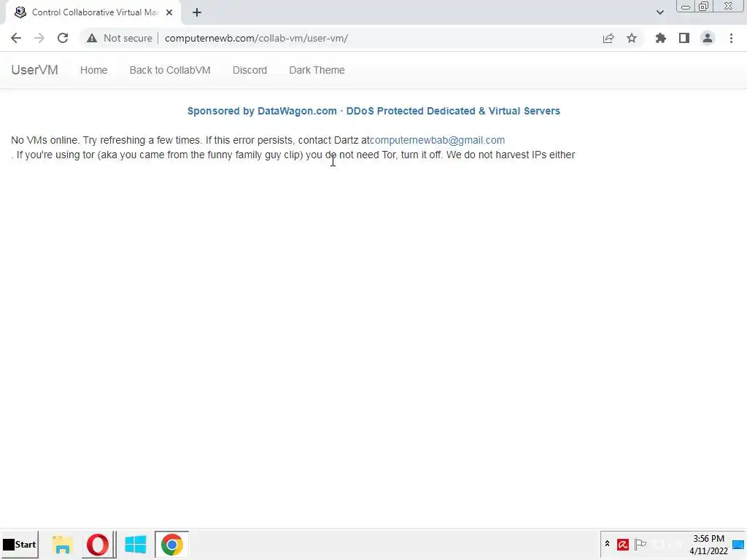The width and height of the screenshot is (747, 560).
Task: Click the show desktop notification icon
Action: pyautogui.click(x=738, y=544)
